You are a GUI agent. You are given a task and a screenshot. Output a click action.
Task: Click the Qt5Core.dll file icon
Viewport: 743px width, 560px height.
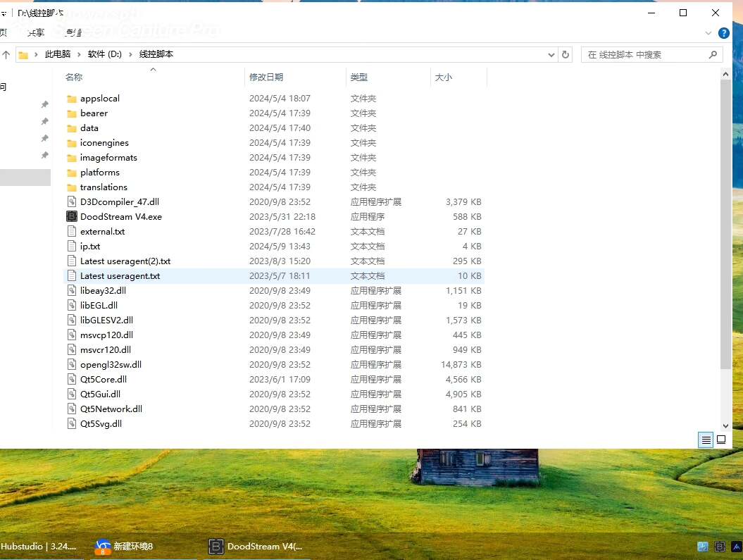point(71,380)
